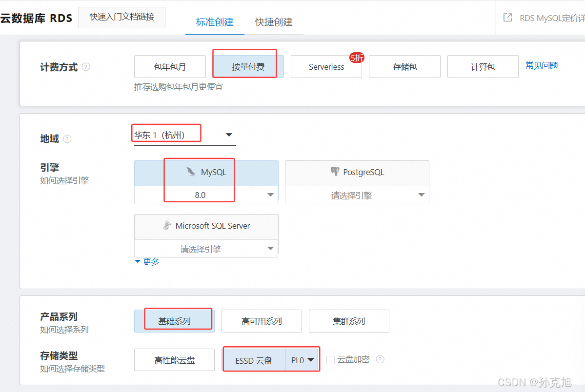The width and height of the screenshot is (585, 392).
Task: Choose 高可用系列 product series
Action: [262, 321]
